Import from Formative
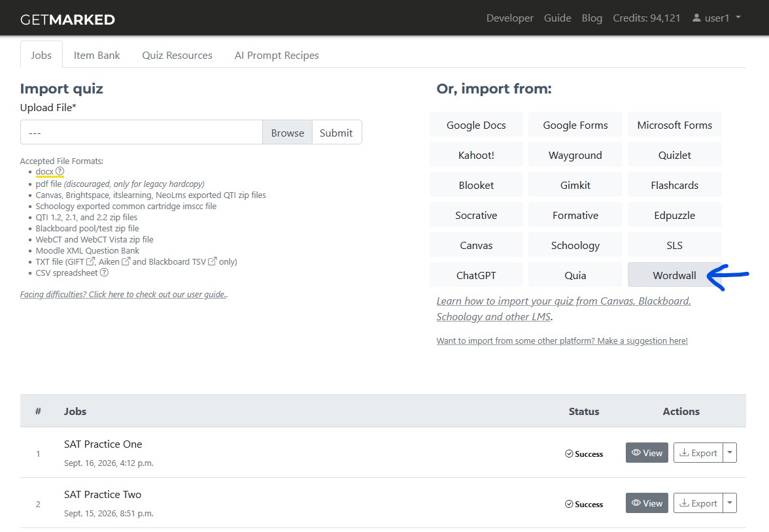Image resolution: width=769 pixels, height=532 pixels. [x=575, y=215]
